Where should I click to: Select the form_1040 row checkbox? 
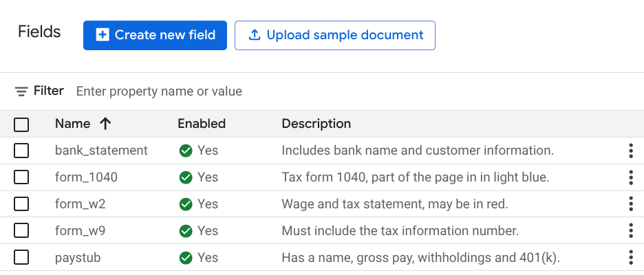pyautogui.click(x=21, y=177)
